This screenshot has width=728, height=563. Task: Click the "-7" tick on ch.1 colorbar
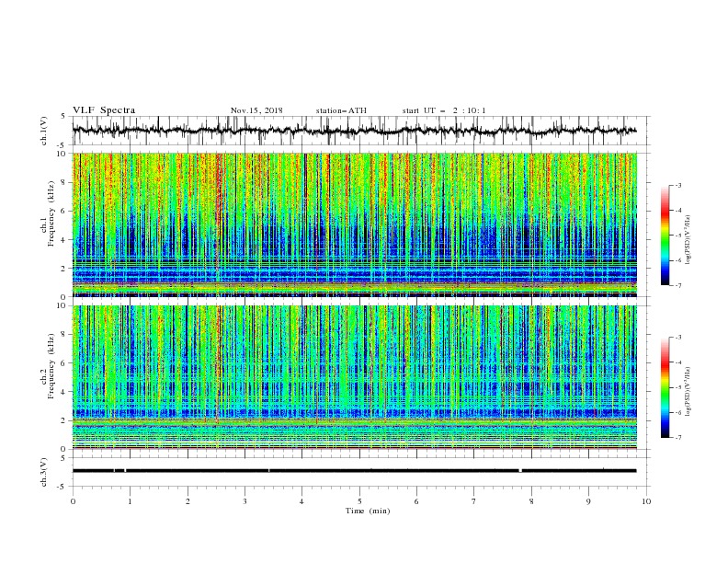coord(678,285)
